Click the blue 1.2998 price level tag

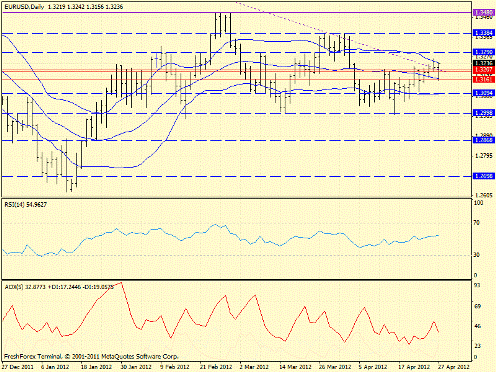pos(483,113)
